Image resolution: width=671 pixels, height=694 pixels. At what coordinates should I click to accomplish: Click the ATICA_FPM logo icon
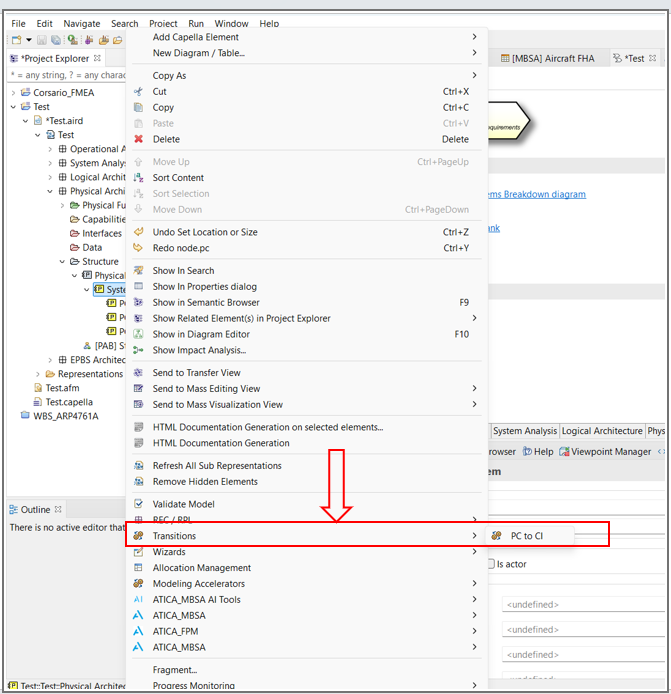(x=139, y=631)
